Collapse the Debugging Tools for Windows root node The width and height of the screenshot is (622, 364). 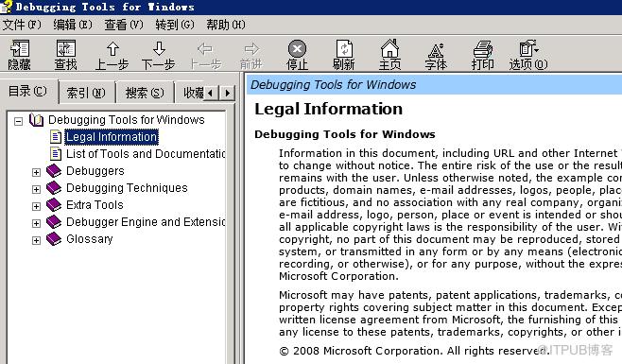click(x=18, y=121)
